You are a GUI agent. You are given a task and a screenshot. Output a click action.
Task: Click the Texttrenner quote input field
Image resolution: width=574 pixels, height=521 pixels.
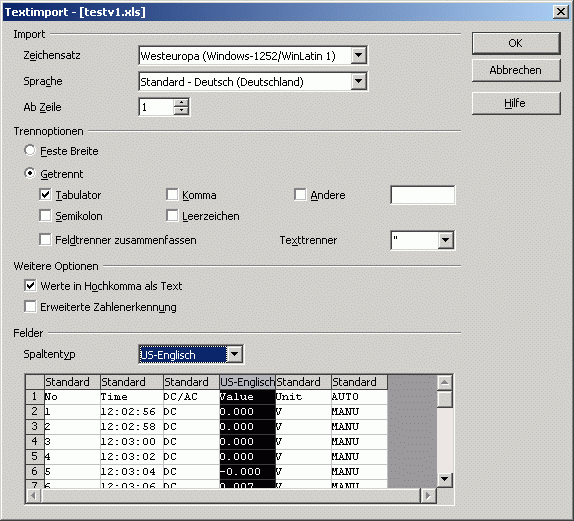tap(415, 240)
